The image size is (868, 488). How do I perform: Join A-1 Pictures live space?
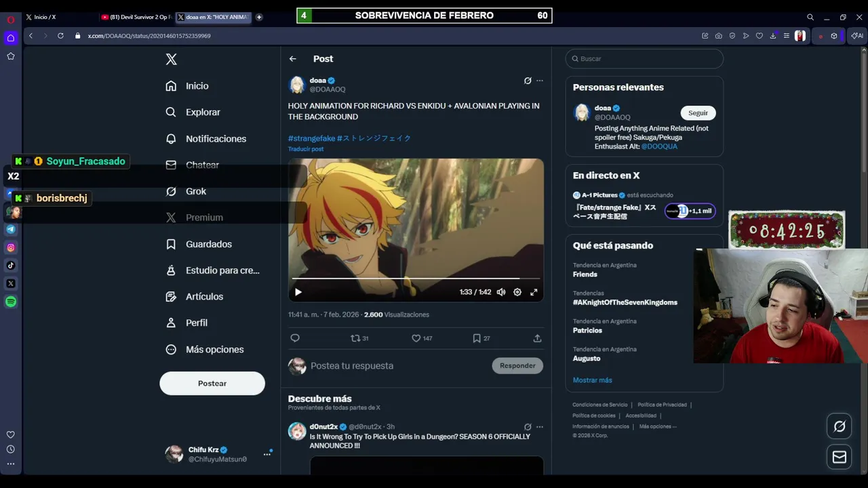click(690, 211)
